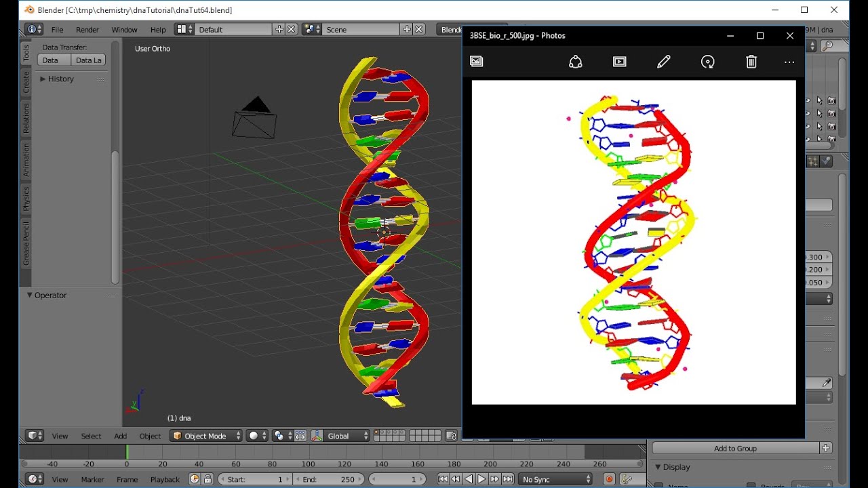The image size is (868, 488).
Task: Jump to the timeline end frame
Action: coord(508,479)
